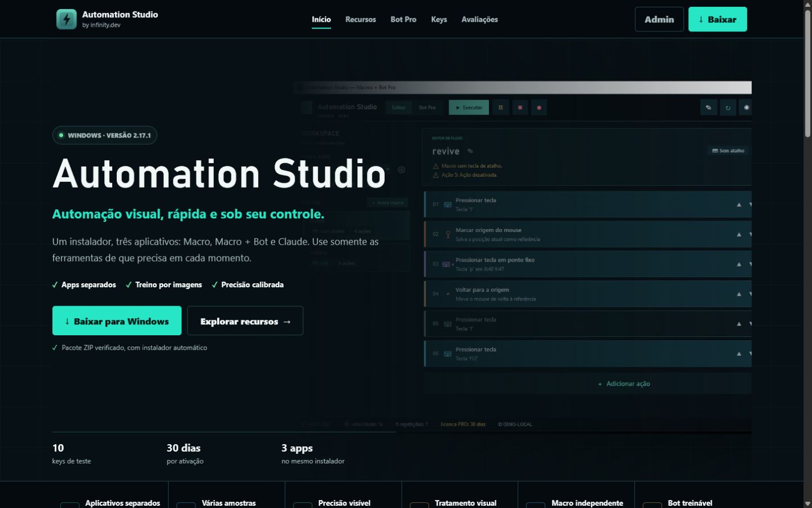Click Executar button in app preview
This screenshot has height=508, width=812.
[x=469, y=107]
